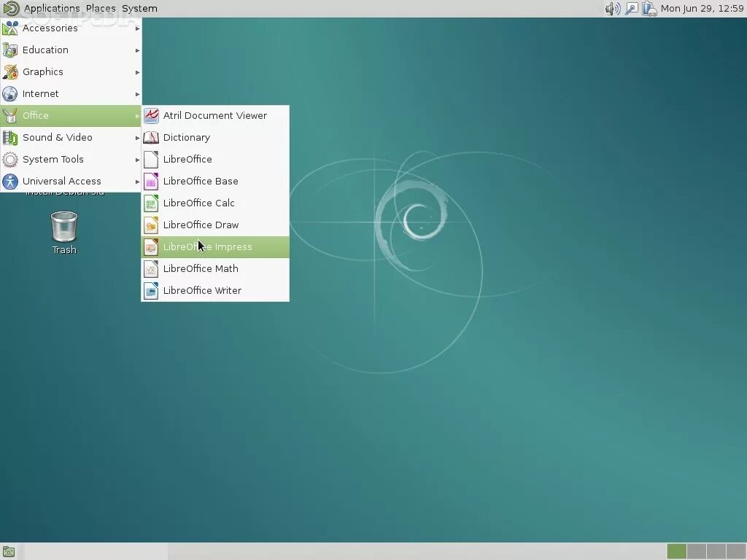Viewport: 747px width, 560px height.
Task: Open the Applications menu
Action: point(52,8)
